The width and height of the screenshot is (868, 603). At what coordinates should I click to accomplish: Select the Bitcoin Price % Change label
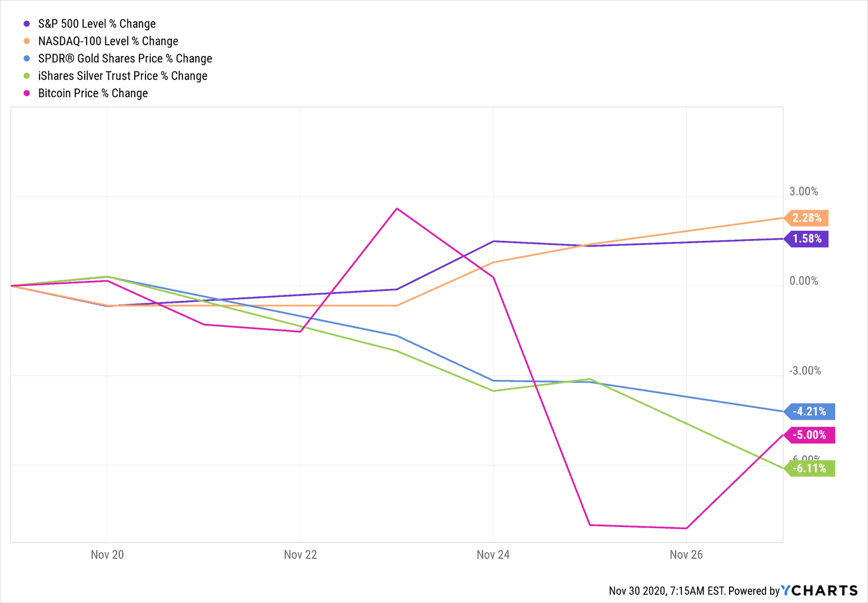(93, 94)
